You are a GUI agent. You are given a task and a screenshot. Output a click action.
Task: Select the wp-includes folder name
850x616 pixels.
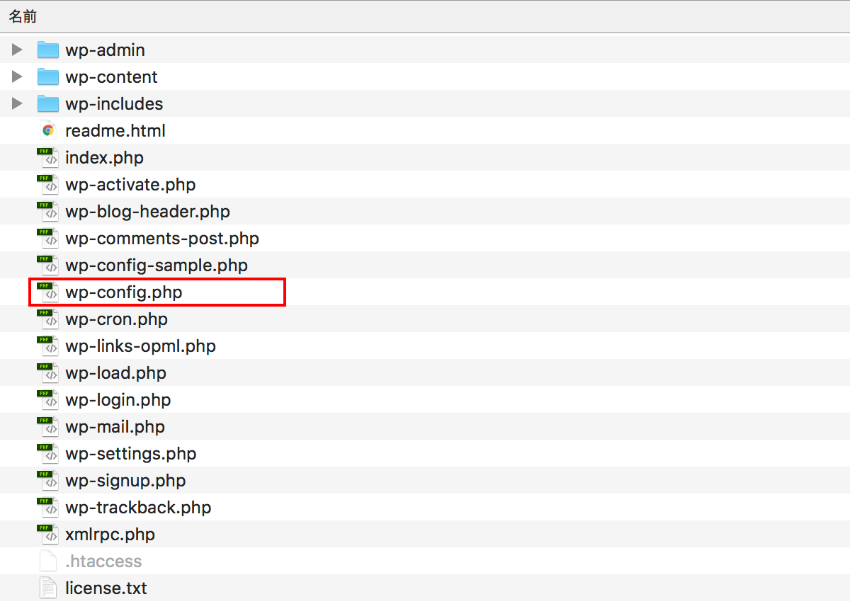point(114,104)
